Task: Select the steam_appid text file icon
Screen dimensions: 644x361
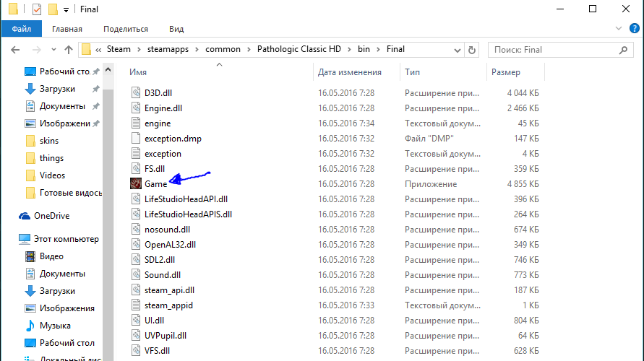Action: point(136,305)
